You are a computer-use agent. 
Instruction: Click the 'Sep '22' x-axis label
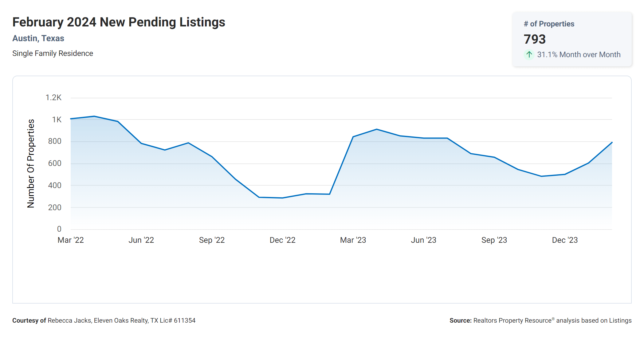212,240
